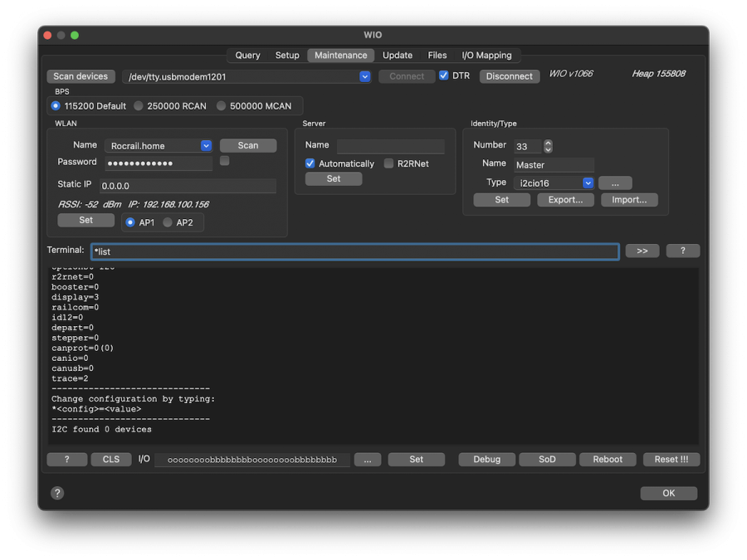Click the Reboot button
This screenshot has width=747, height=560.
pyautogui.click(x=608, y=459)
